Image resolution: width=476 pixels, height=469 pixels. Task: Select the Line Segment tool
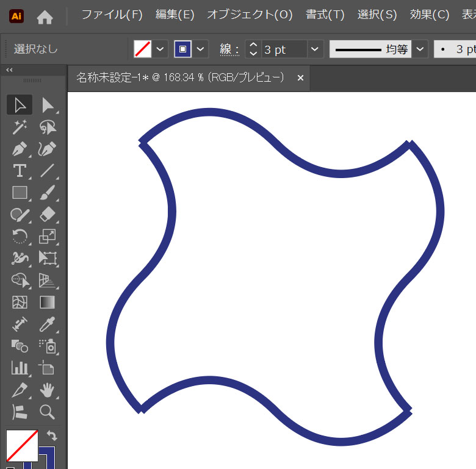[48, 171]
